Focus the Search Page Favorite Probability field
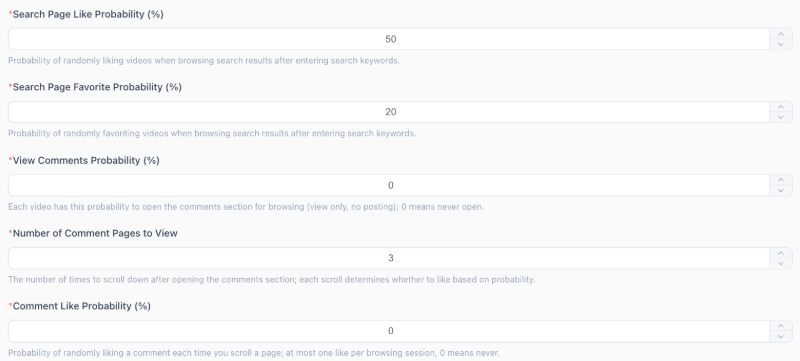 pos(389,112)
